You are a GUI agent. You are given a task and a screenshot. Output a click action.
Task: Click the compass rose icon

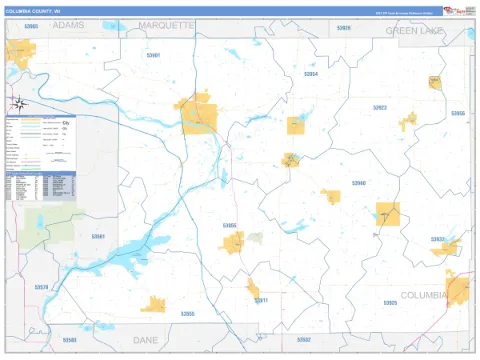[19, 104]
